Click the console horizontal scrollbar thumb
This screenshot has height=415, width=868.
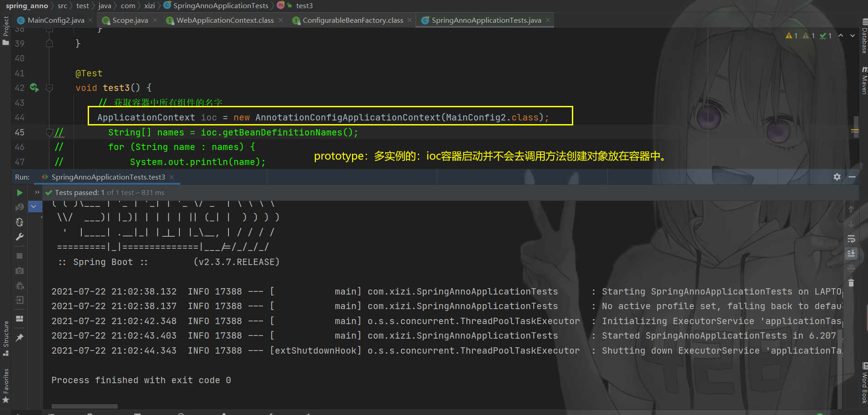(84, 406)
